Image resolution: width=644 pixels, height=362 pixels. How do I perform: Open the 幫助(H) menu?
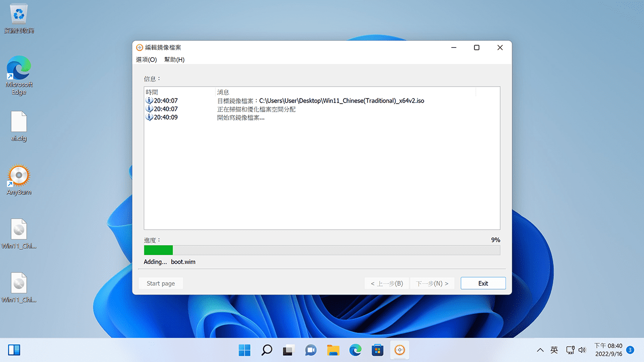click(174, 59)
